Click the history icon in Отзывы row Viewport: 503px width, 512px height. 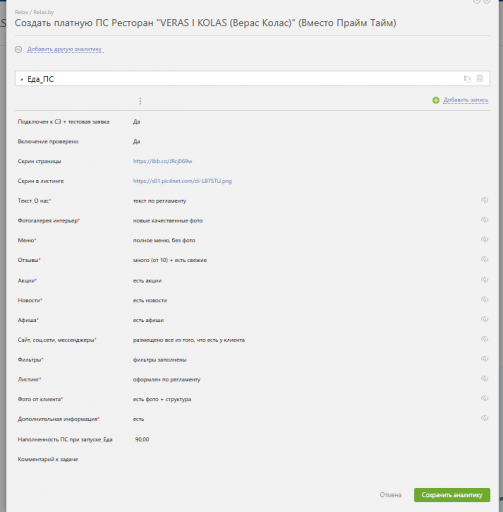484,259
